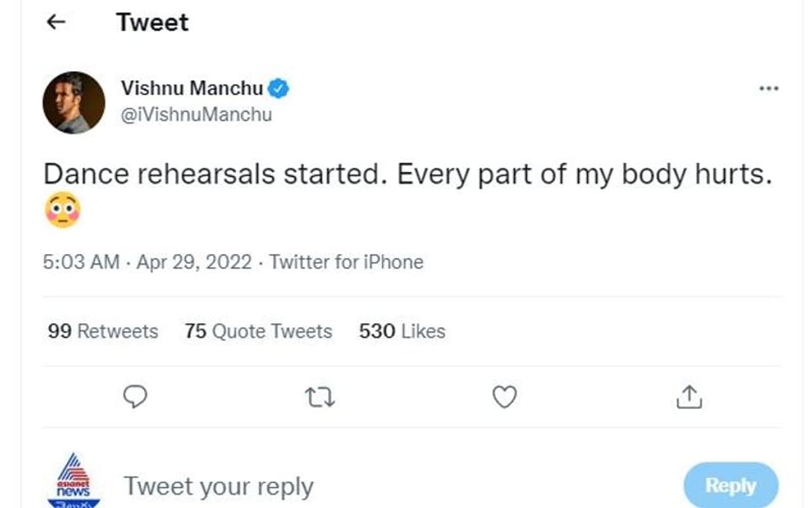Click the Asianet News avatar
Image resolution: width=812 pixels, height=508 pixels.
coord(74,481)
